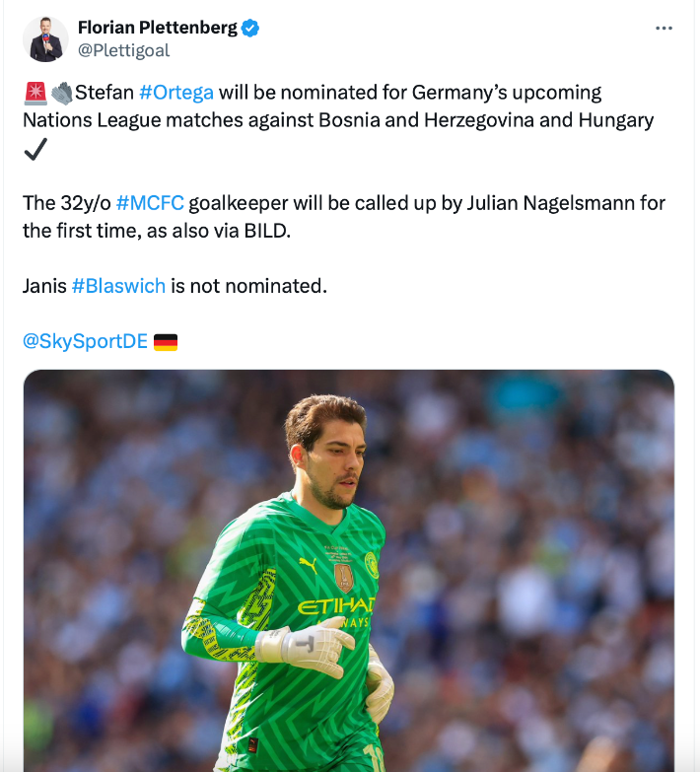Click the goalkeeper gloves emoji

coord(61,93)
